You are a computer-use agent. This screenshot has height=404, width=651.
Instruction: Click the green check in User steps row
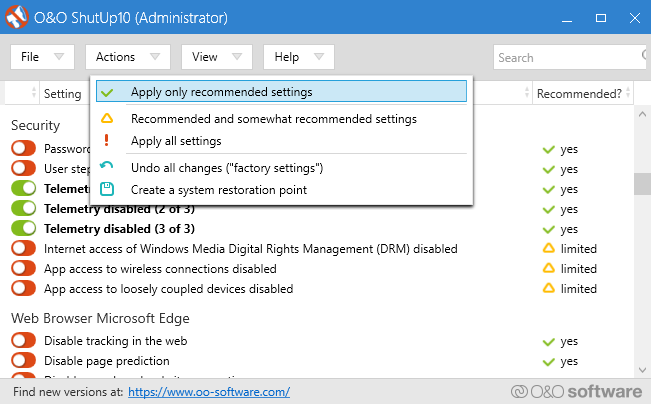549,169
